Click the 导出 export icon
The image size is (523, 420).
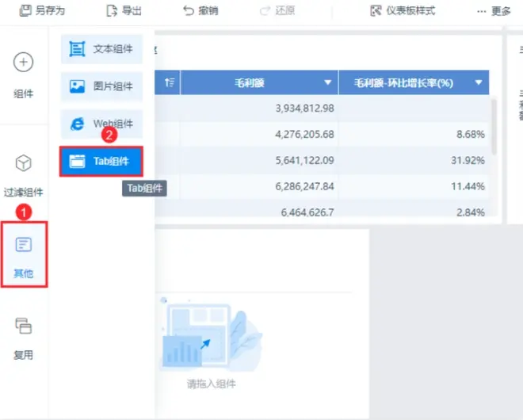point(112,10)
